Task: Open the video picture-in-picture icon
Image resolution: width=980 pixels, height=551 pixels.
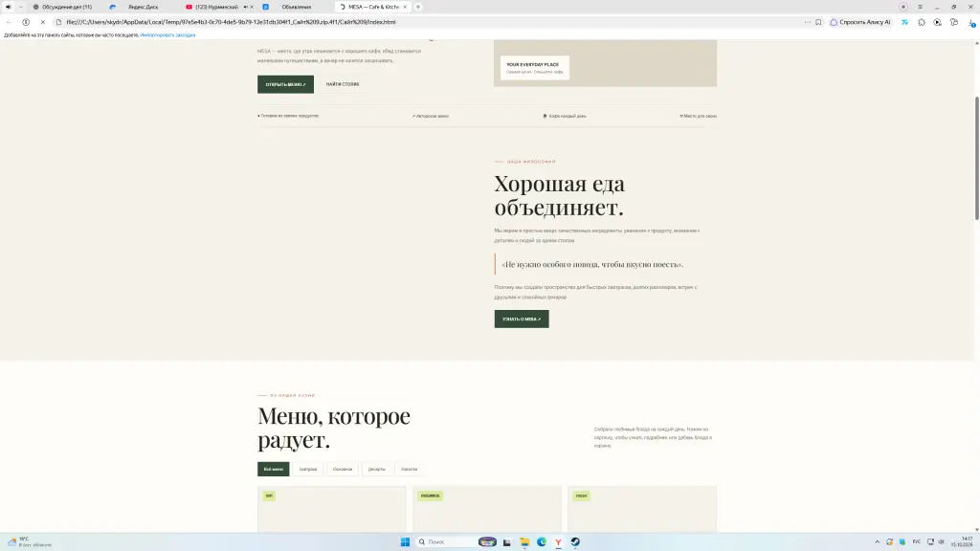Action: click(x=938, y=22)
